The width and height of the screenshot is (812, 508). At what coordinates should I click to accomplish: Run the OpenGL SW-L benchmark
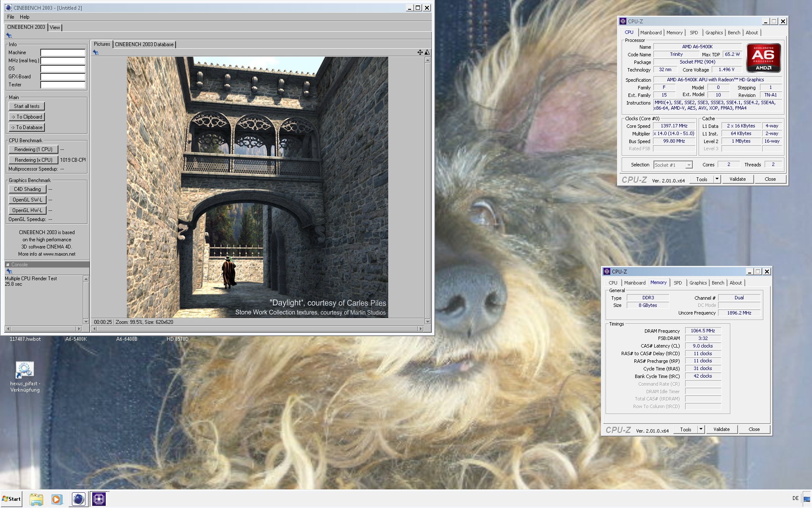27,200
